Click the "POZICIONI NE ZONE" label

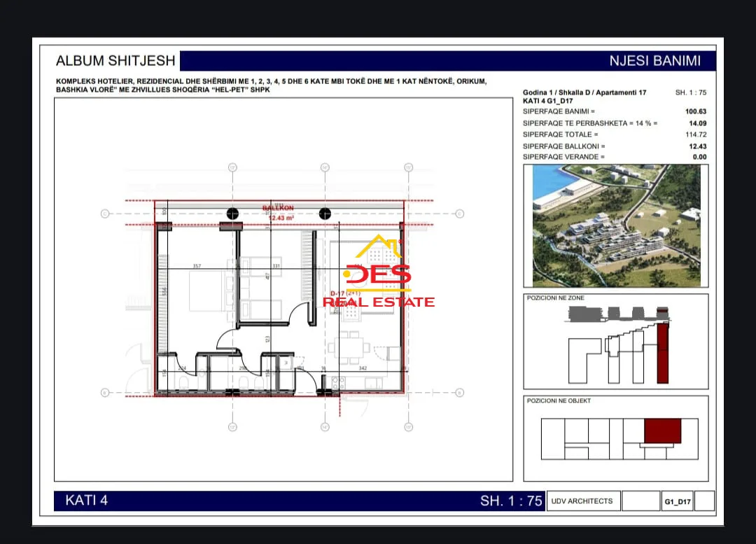click(x=555, y=298)
